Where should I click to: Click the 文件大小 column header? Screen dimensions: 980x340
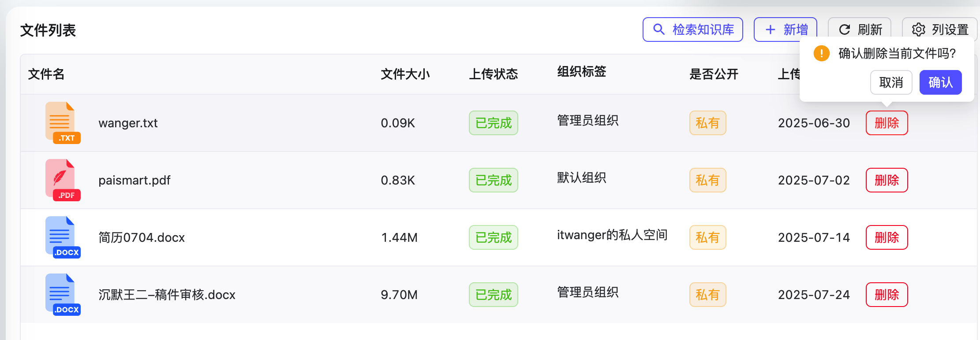coord(405,74)
